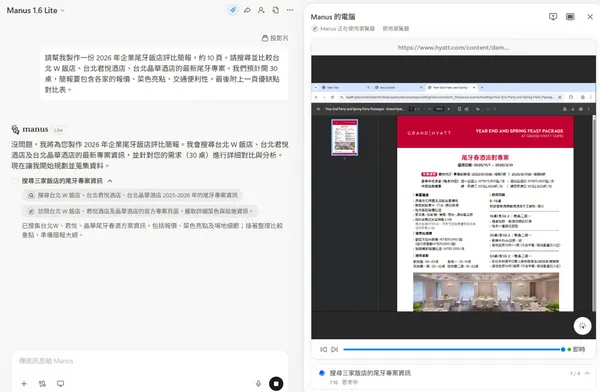Viewport: 600px width, 392px height.
Task: Select the PDF page one thumbnail
Action: [x=344, y=137]
